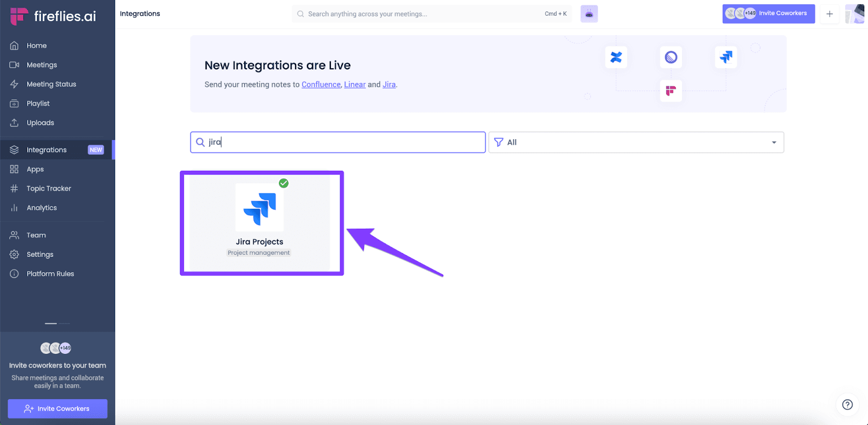Follow the Jira link in banner
The height and width of the screenshot is (425, 868).
click(389, 85)
